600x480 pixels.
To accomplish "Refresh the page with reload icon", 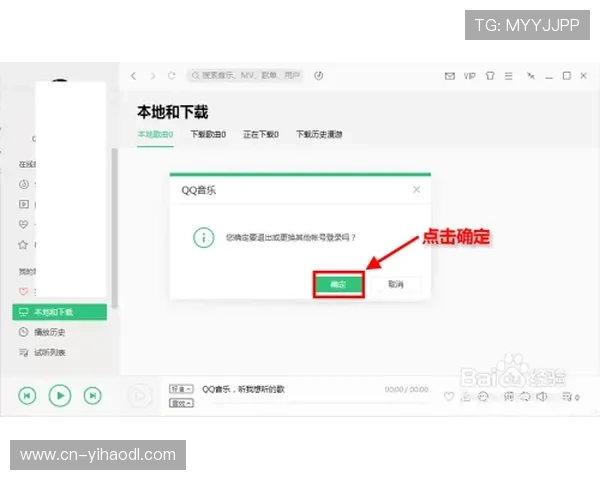I will coord(171,76).
